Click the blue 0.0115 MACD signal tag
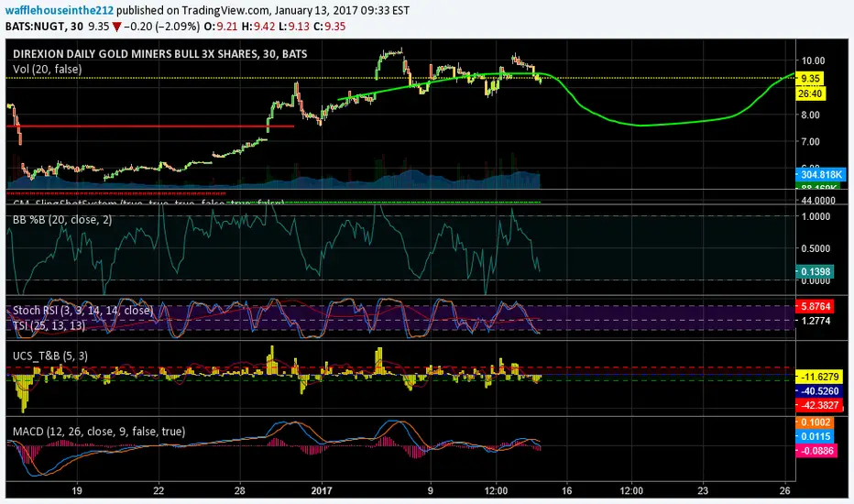 [815, 436]
